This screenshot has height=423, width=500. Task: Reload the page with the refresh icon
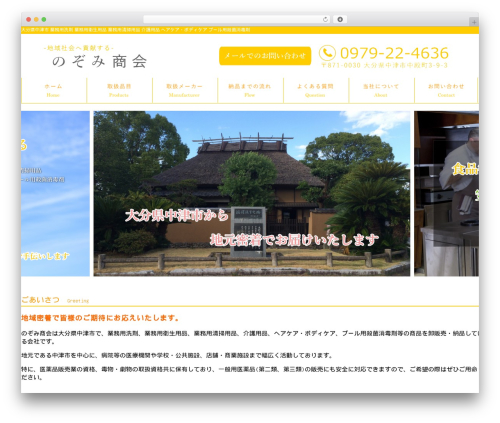click(325, 19)
